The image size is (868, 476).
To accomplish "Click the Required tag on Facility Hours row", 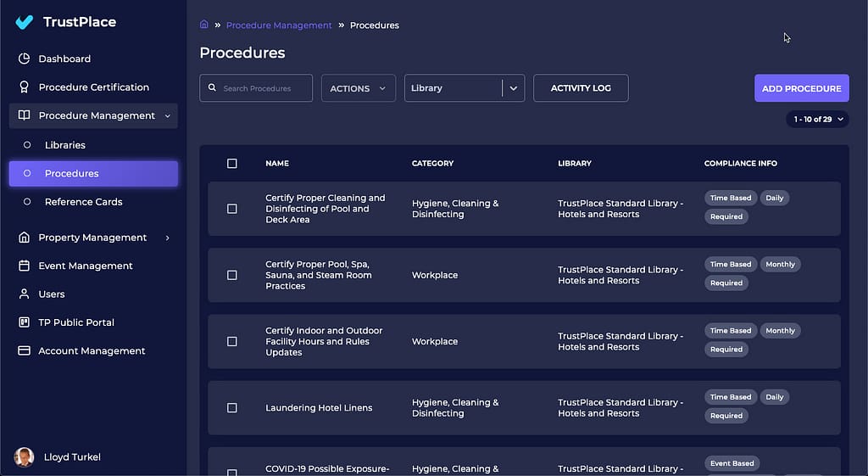I will point(726,349).
